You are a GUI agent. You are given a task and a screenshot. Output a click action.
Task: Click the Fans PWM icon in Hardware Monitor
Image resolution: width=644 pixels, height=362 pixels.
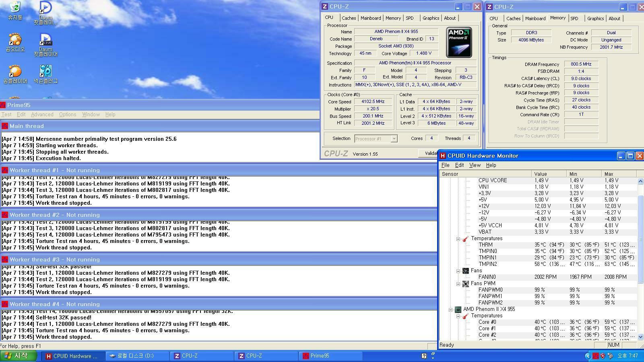click(466, 284)
